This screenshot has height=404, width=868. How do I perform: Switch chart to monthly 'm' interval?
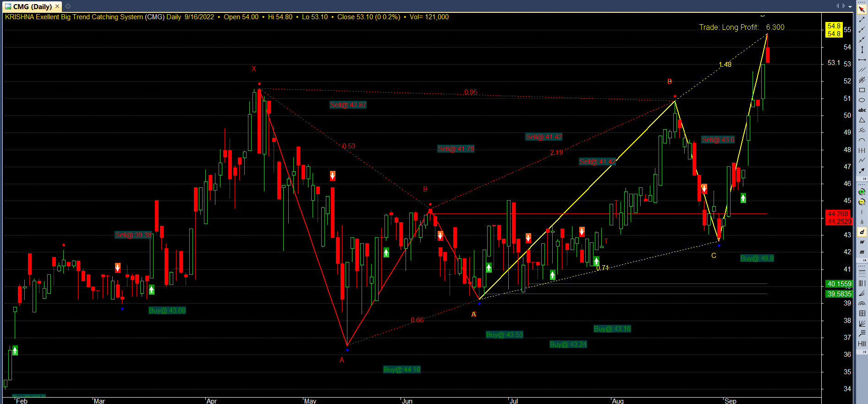click(862, 252)
